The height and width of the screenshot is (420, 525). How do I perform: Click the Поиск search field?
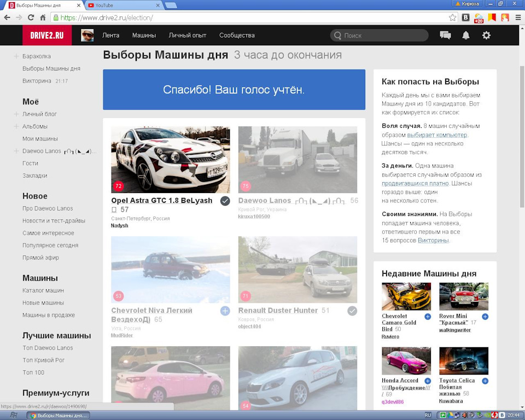click(x=380, y=35)
